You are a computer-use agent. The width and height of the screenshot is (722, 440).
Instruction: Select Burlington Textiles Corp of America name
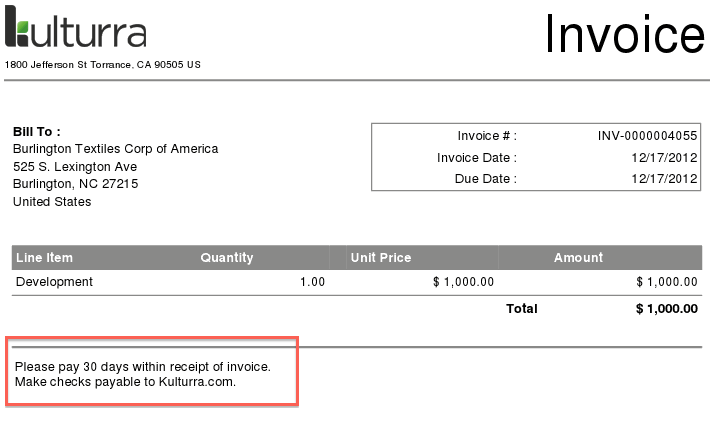115,149
